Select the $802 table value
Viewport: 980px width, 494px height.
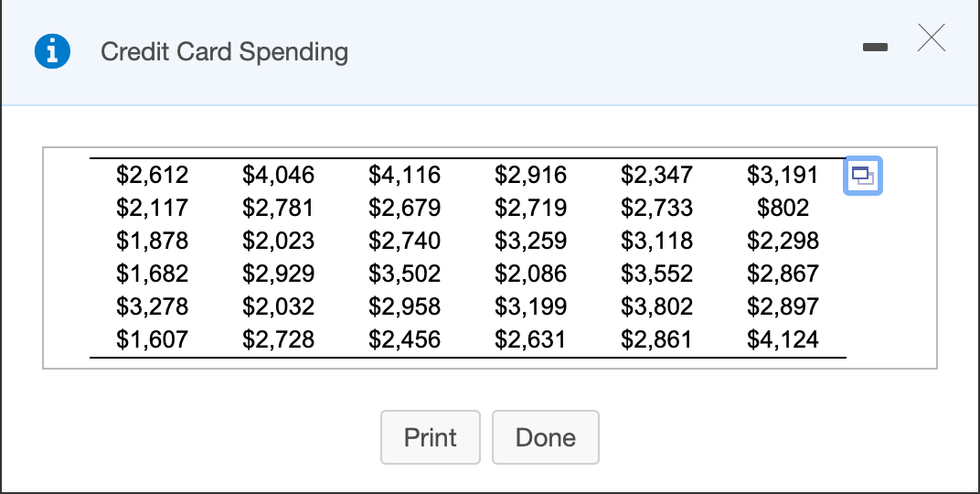[783, 208]
